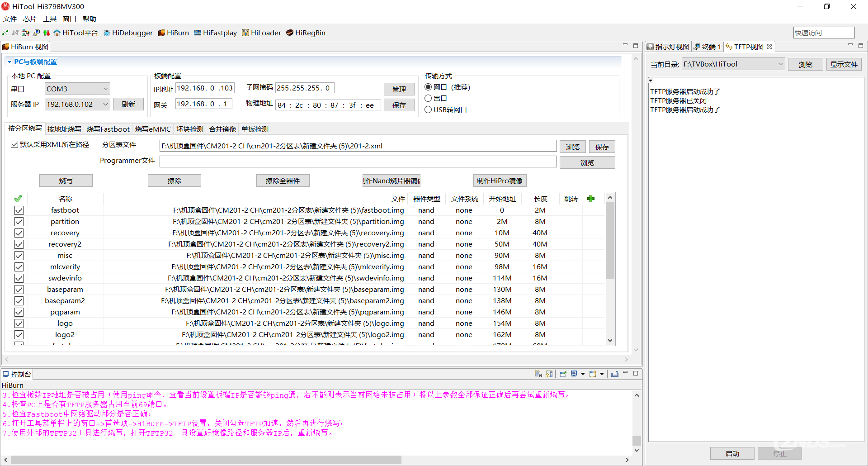Switch to the 终端 1 tab
868x466 pixels.
[708, 47]
